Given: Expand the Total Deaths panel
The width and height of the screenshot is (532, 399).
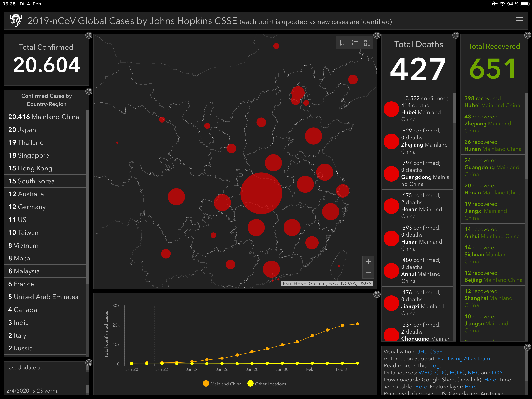Looking at the screenshot, I should click(455, 35).
